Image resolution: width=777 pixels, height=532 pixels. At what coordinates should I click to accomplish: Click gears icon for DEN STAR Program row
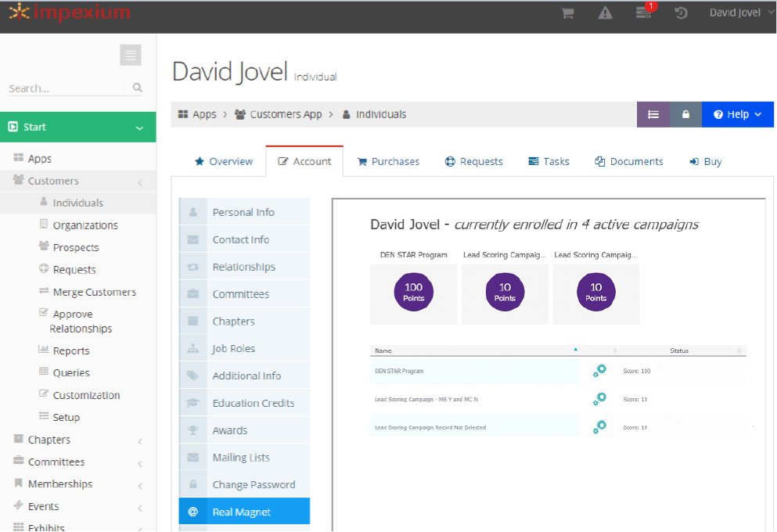pos(599,371)
